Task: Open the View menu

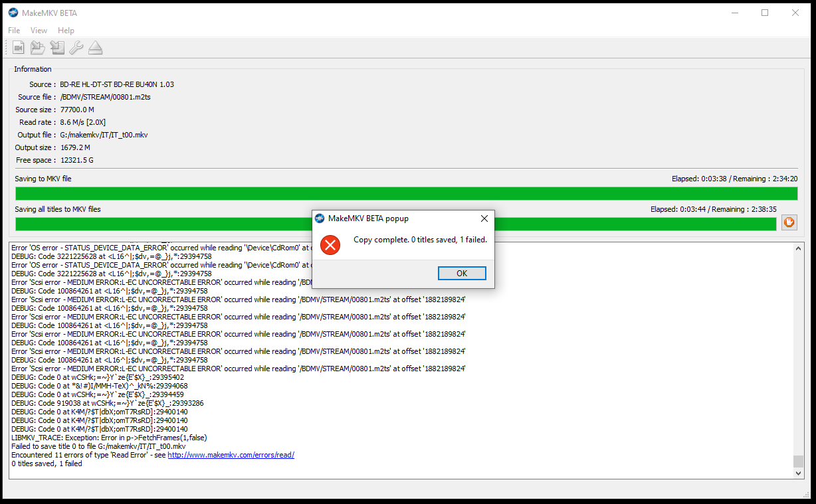Action: [39, 31]
